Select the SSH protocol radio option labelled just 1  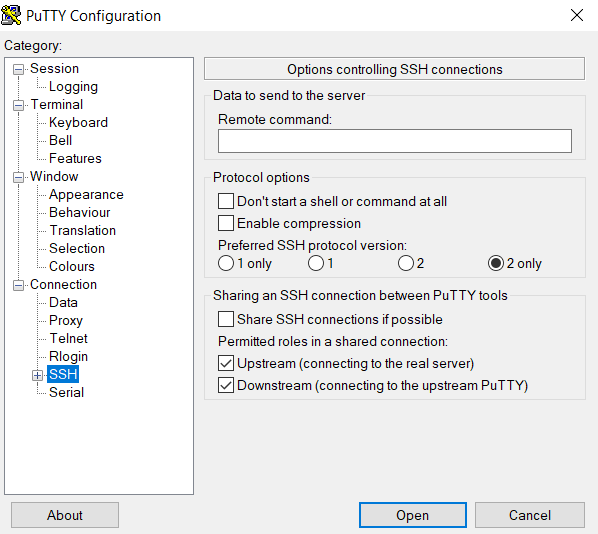(316, 263)
